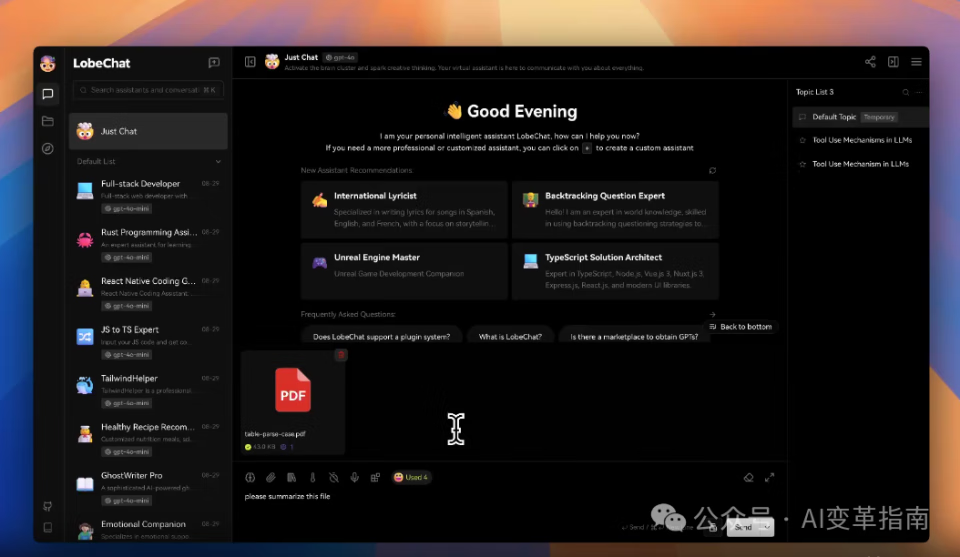
Task: Open the knowledge base icon in input toolbar
Action: 291,477
